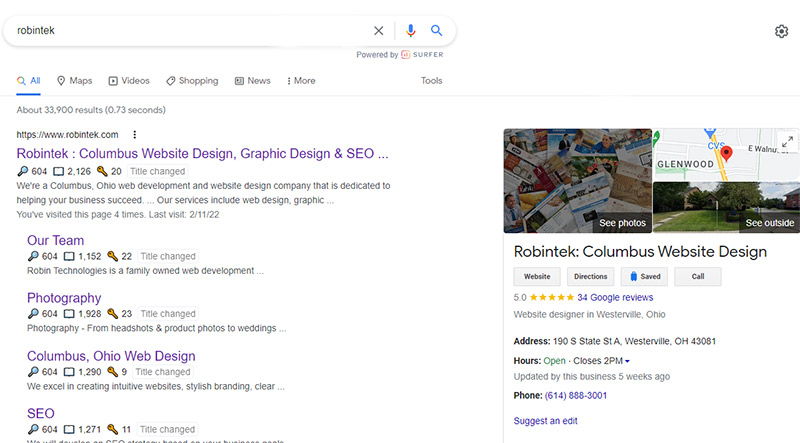Click the Surfer logo icon
800x443 pixels.
coord(406,55)
